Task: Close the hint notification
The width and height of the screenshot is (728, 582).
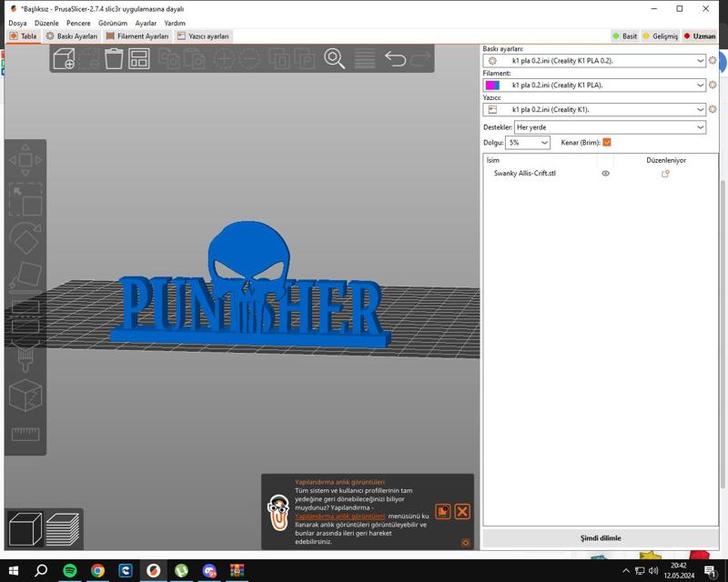Action: pyautogui.click(x=462, y=511)
